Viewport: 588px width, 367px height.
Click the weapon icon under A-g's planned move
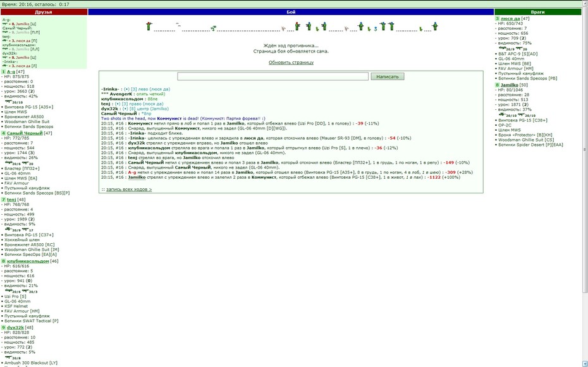click(x=4, y=24)
